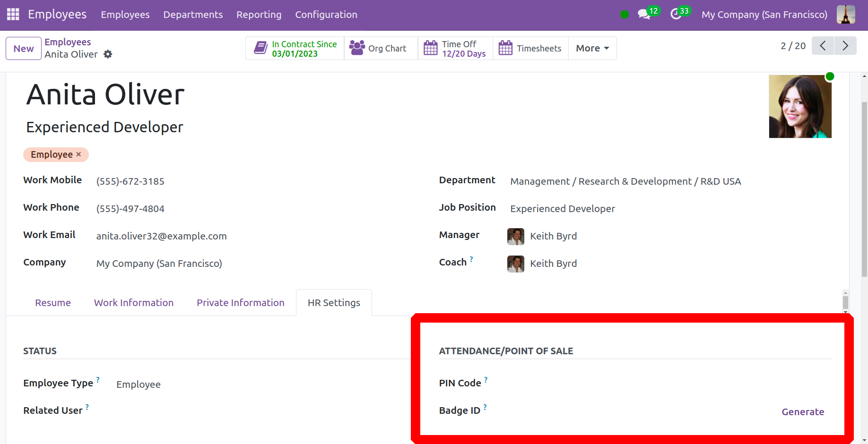Go to the next employee record arrow
Image resolution: width=868 pixels, height=444 pixels.
click(845, 46)
